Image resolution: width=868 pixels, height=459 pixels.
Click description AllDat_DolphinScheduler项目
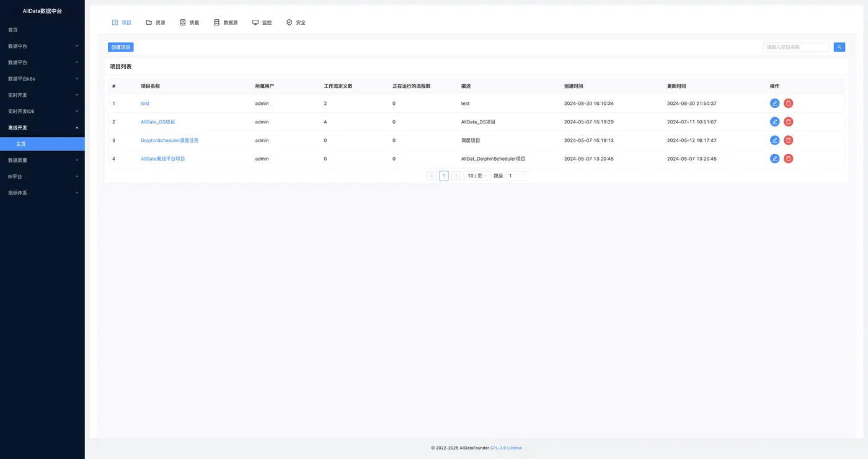pos(494,159)
